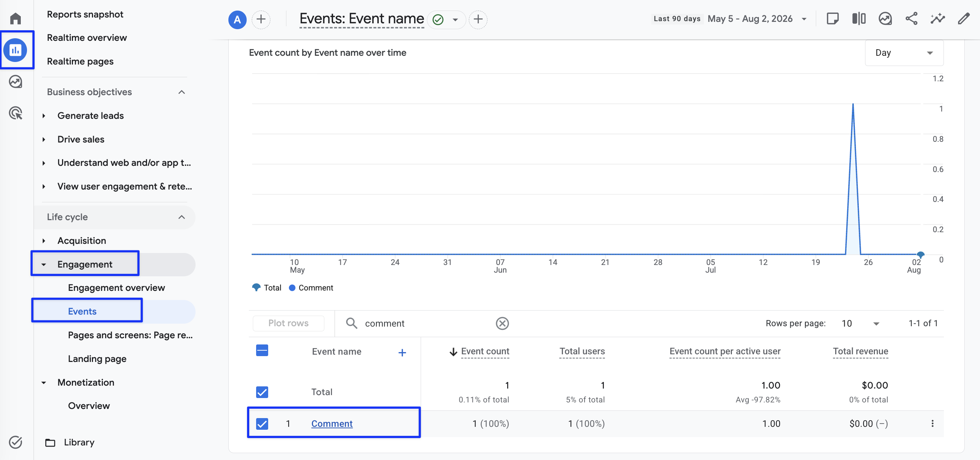This screenshot has height=460, width=980.
Task: Collapse the Monetization item
Action: click(44, 383)
